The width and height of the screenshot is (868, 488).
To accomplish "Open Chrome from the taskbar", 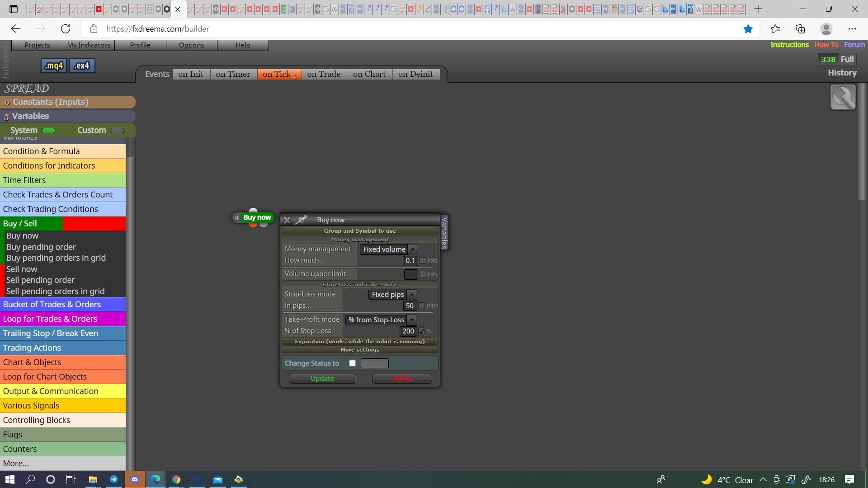I will [x=176, y=479].
